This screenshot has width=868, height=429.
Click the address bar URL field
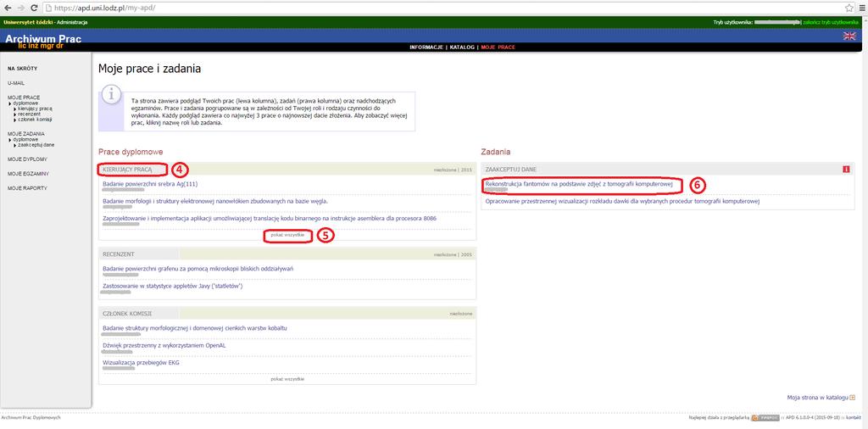tap(442, 8)
